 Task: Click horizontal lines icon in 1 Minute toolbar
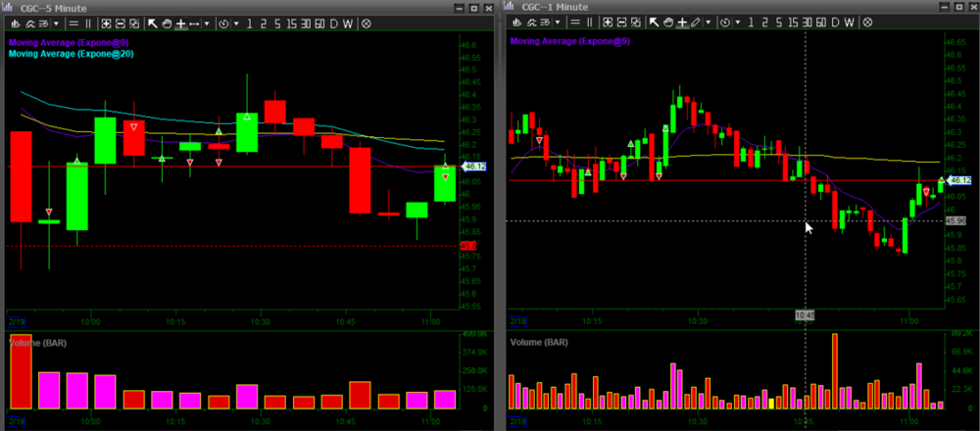575,22
